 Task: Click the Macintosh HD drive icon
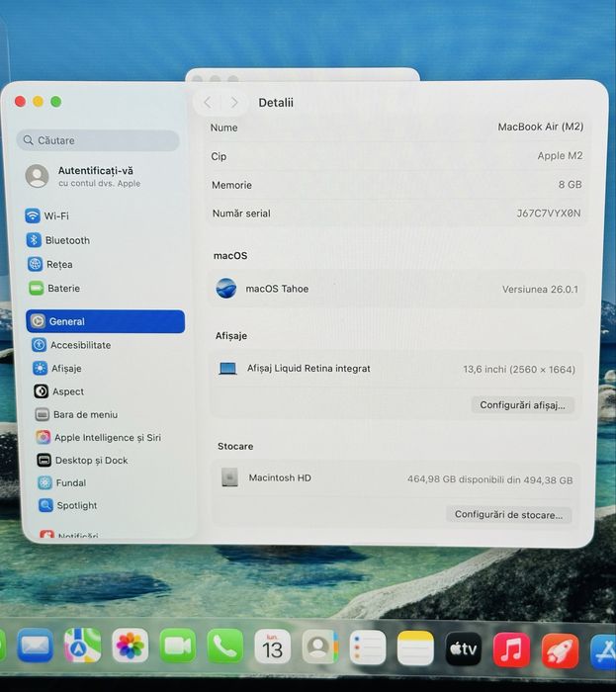229,477
